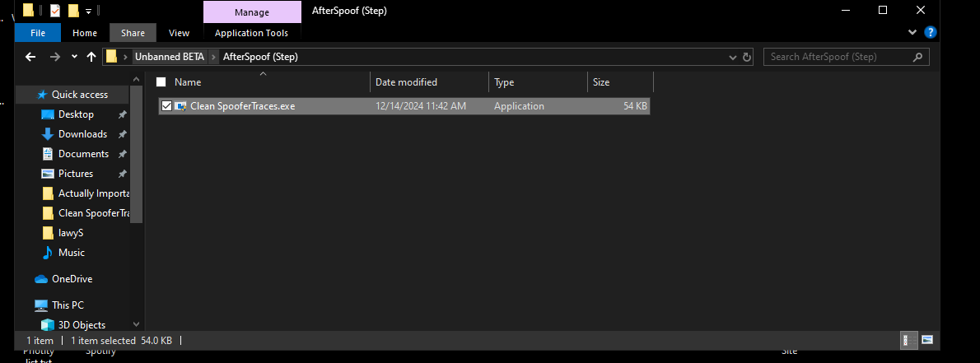
Task: Open Downloads folder in sidebar
Action: pyautogui.click(x=82, y=134)
